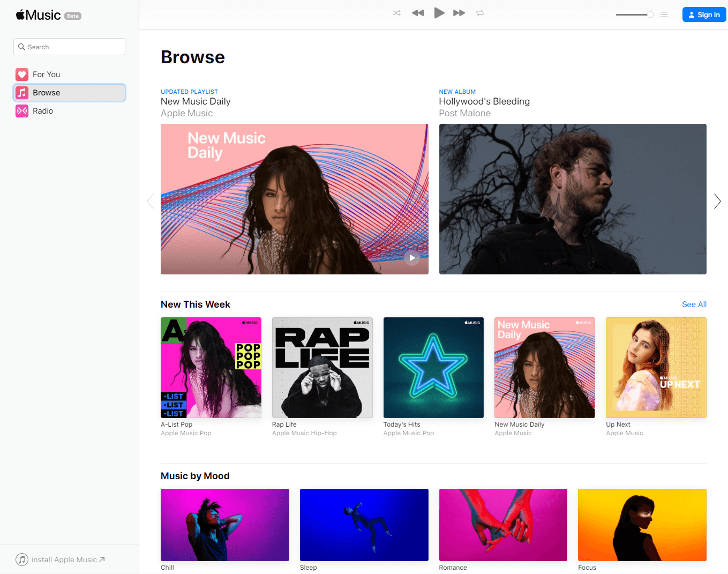Image resolution: width=728 pixels, height=574 pixels.
Task: Click the Radio broadcast icon
Action: (22, 111)
